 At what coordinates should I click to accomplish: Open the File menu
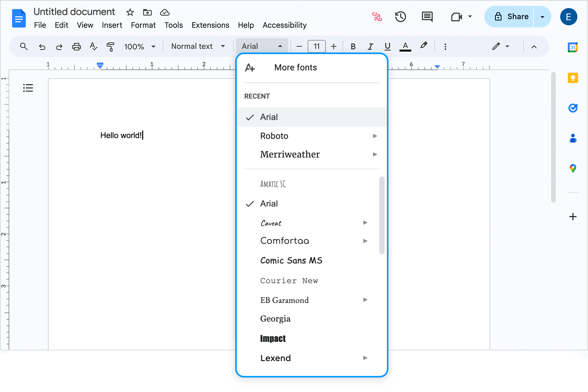click(x=40, y=25)
